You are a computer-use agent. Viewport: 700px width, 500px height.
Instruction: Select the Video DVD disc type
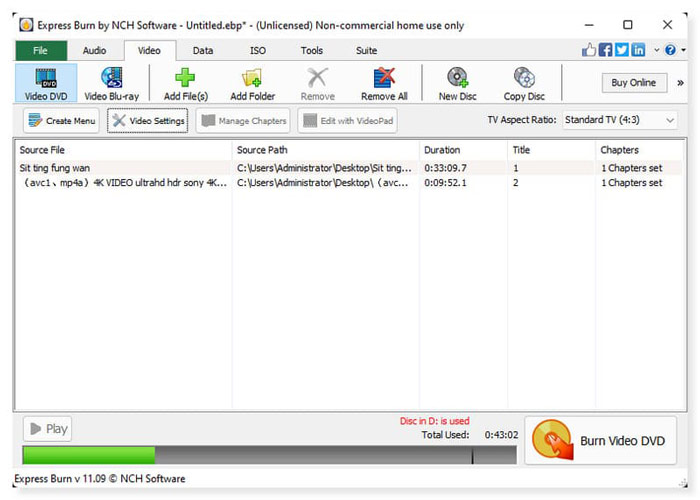pyautogui.click(x=44, y=83)
